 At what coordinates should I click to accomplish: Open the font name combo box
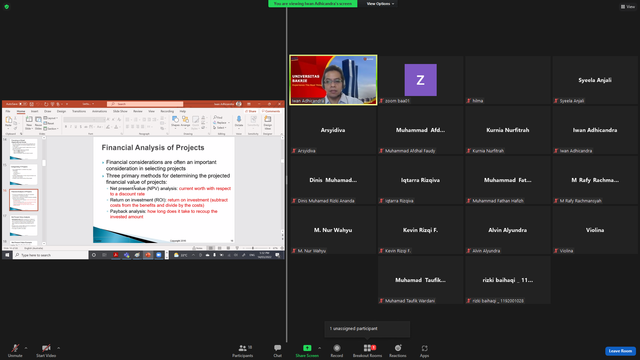point(79,120)
